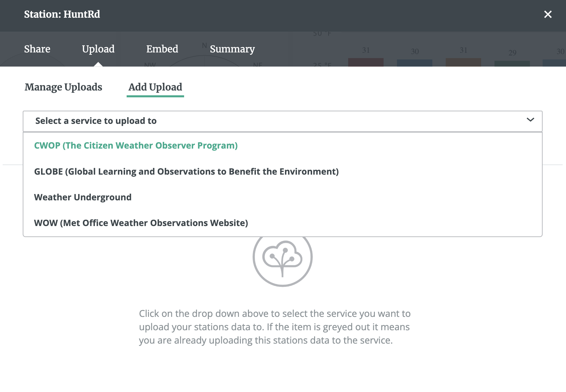This screenshot has width=566, height=392.
Task: Switch to the Upload tab
Action: (x=98, y=49)
